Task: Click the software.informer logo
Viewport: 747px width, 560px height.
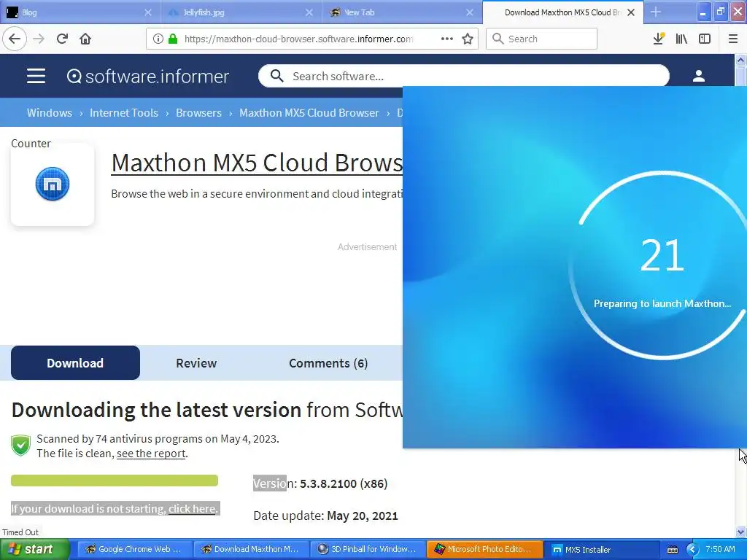Action: 147,76
